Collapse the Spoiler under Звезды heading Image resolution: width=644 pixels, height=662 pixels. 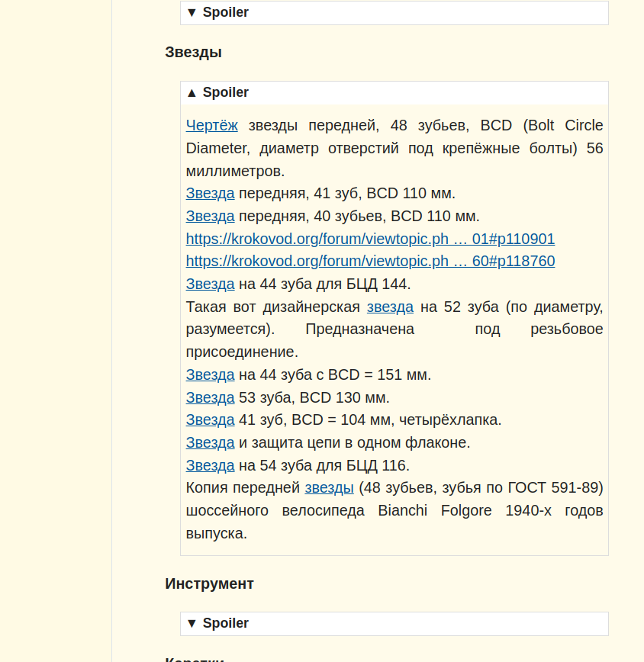pos(218,92)
